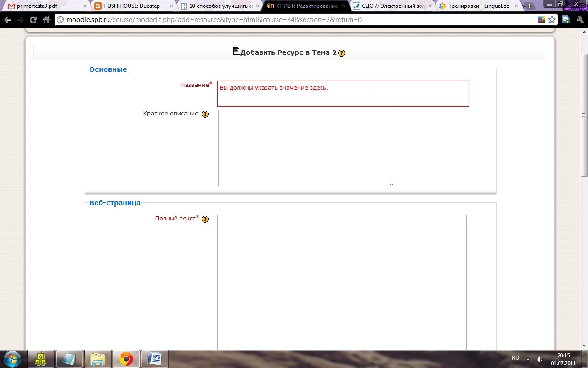Switch to Chrome in the taskbar

pyautogui.click(x=126, y=358)
